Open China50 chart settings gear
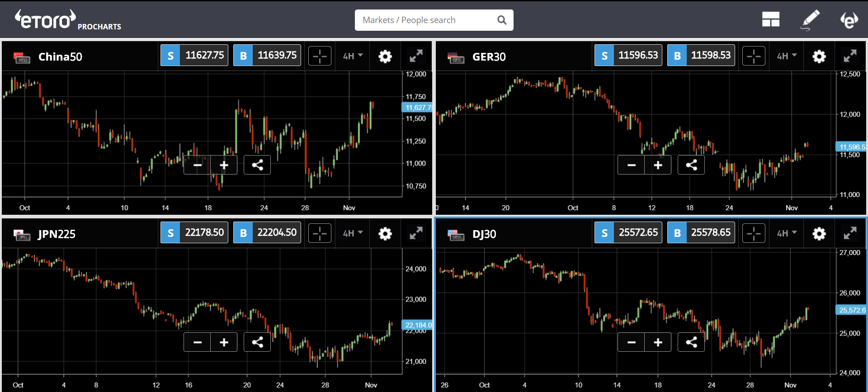This screenshot has height=392, width=868. (x=385, y=57)
